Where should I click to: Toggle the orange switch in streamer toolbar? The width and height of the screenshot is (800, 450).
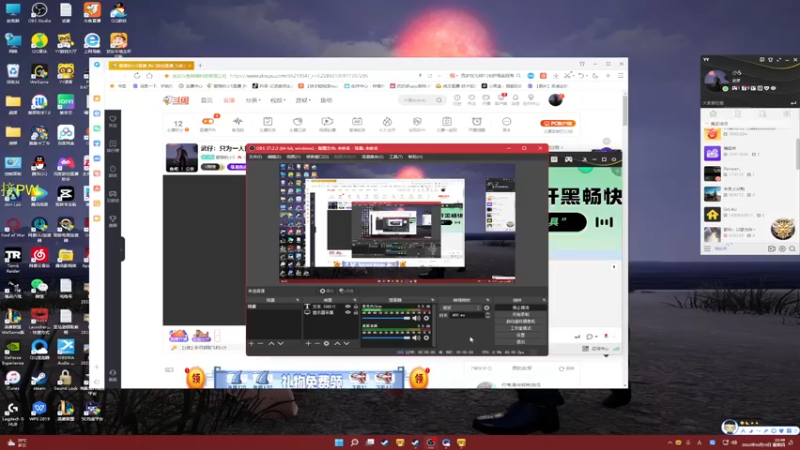[x=208, y=121]
